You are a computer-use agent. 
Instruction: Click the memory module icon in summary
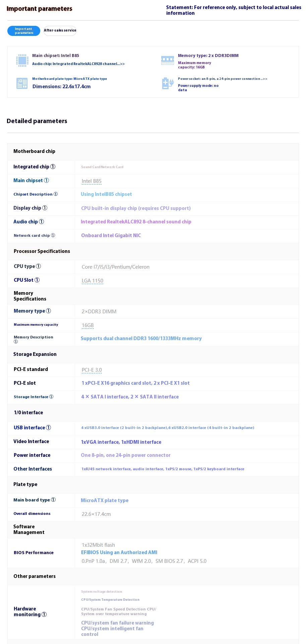tap(168, 60)
